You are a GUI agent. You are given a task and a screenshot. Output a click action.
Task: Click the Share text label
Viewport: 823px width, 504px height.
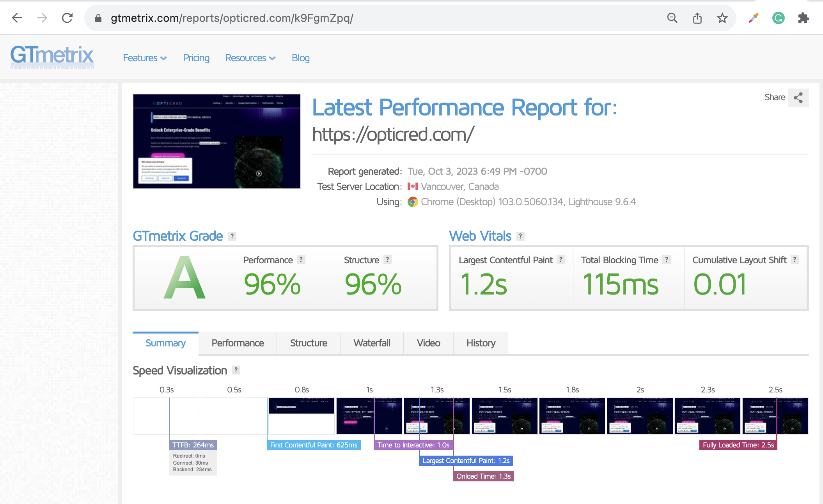click(775, 98)
